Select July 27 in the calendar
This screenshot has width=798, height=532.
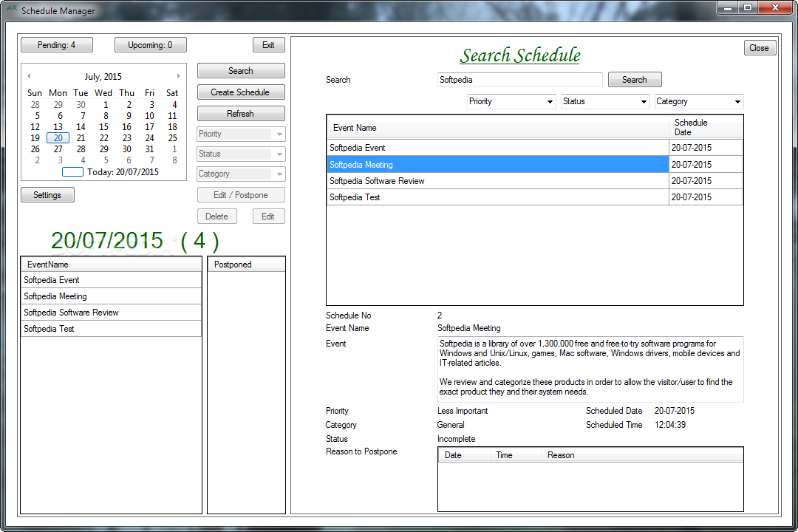[x=58, y=149]
